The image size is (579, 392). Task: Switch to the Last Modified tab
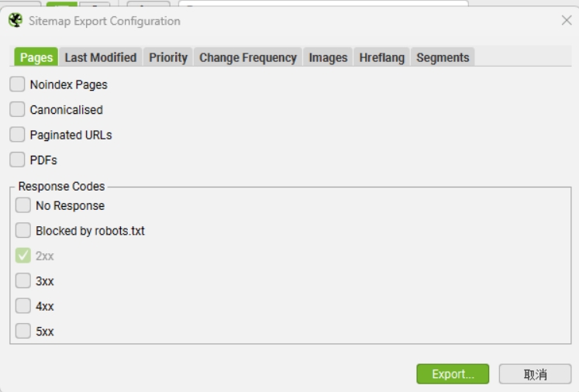101,57
